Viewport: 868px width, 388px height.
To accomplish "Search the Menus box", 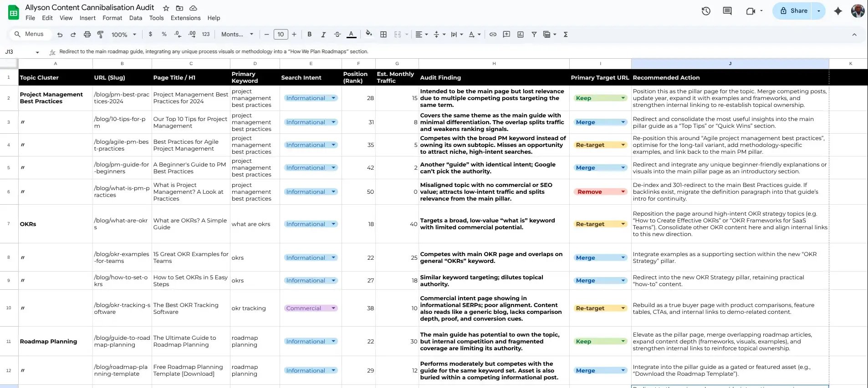I will click(x=30, y=35).
